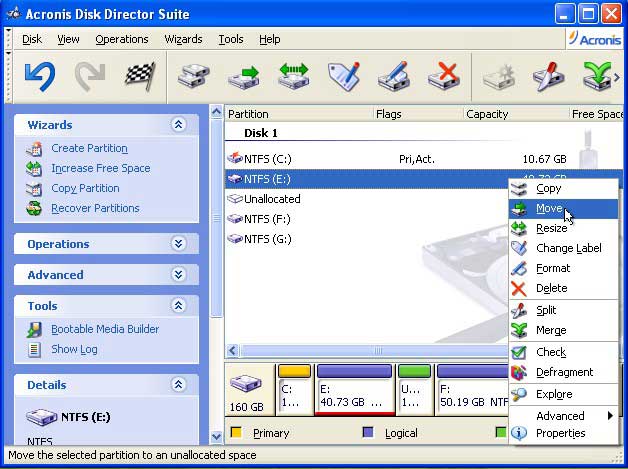Click the Redo toolbar icon
The image size is (628, 469).
coord(90,76)
